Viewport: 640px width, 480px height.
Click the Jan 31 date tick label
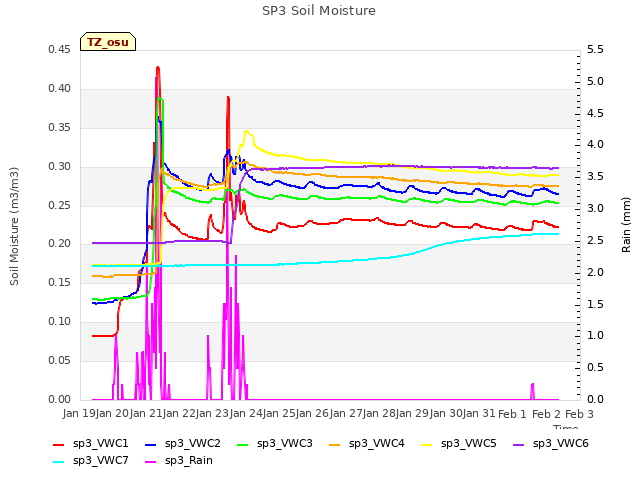point(480,414)
